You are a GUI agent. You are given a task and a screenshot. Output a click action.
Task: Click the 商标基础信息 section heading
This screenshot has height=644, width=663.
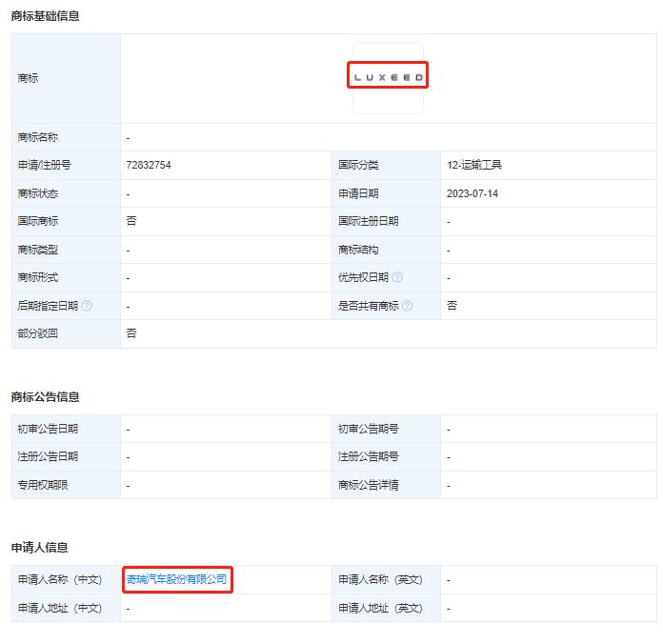click(45, 16)
